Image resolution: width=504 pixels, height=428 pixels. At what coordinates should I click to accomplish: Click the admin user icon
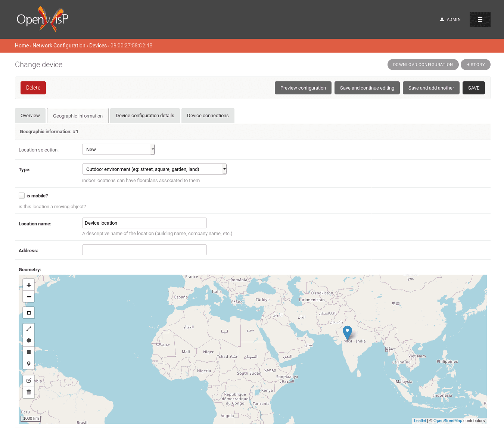click(x=442, y=19)
